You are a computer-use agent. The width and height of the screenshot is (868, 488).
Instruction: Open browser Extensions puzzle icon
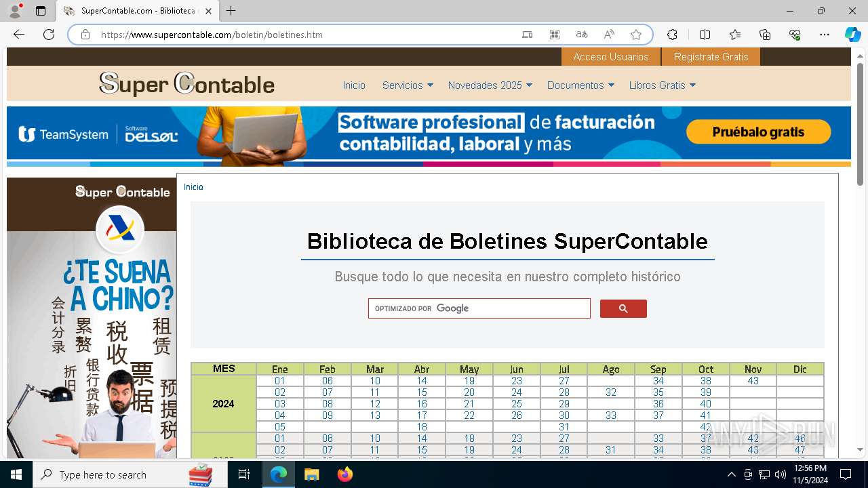click(672, 35)
